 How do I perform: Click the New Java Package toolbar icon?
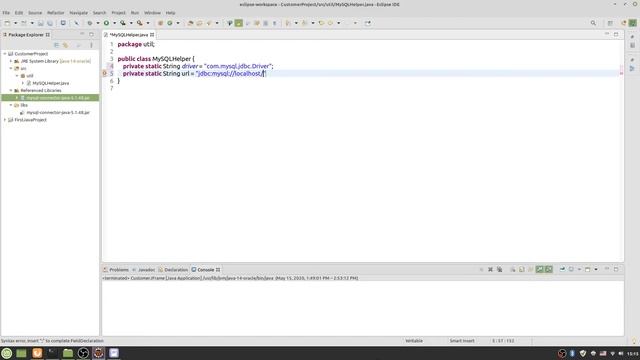click(160, 23)
